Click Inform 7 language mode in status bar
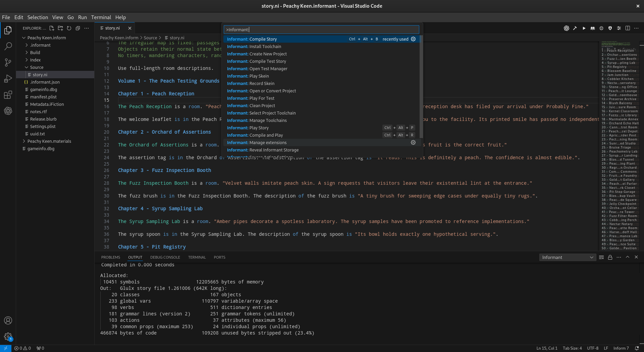644x352 pixels. (621, 348)
